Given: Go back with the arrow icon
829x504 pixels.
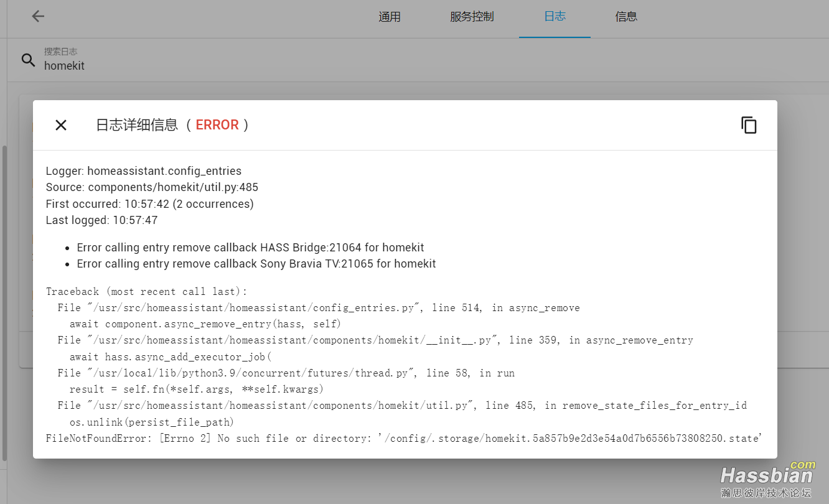Looking at the screenshot, I should (38, 16).
